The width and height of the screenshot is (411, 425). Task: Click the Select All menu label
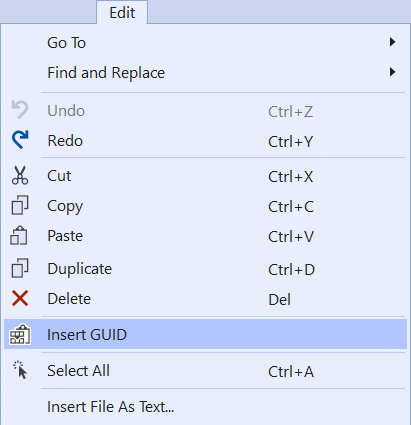pyautogui.click(x=78, y=371)
